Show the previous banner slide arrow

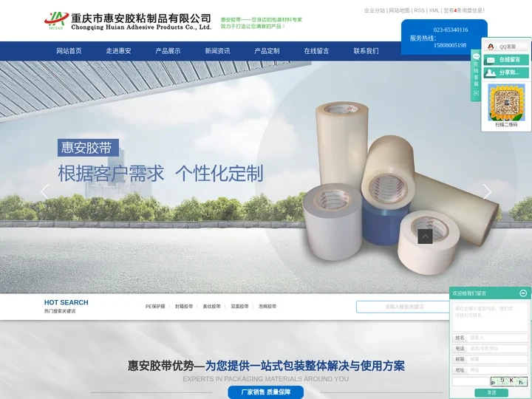click(44, 191)
